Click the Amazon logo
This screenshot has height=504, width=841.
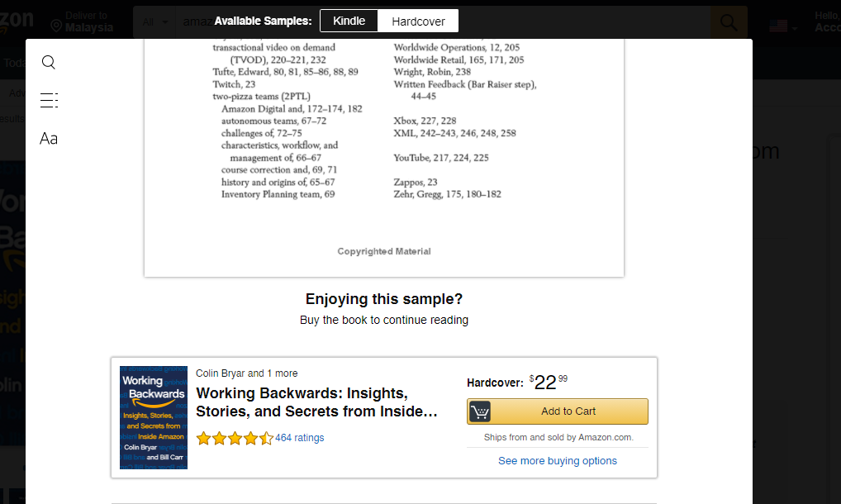click(15, 20)
